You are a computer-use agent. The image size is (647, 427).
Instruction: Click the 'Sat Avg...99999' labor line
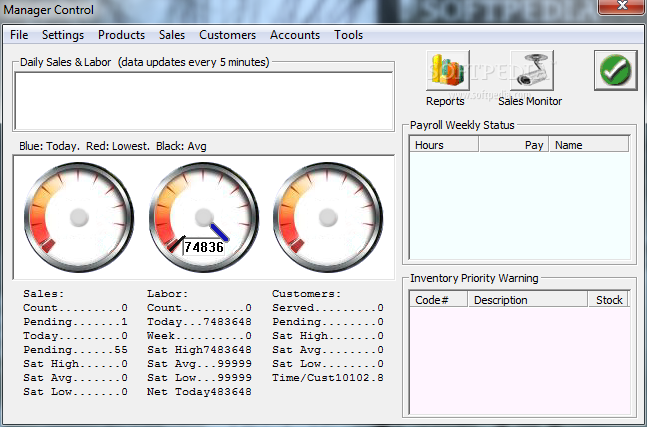coord(199,364)
